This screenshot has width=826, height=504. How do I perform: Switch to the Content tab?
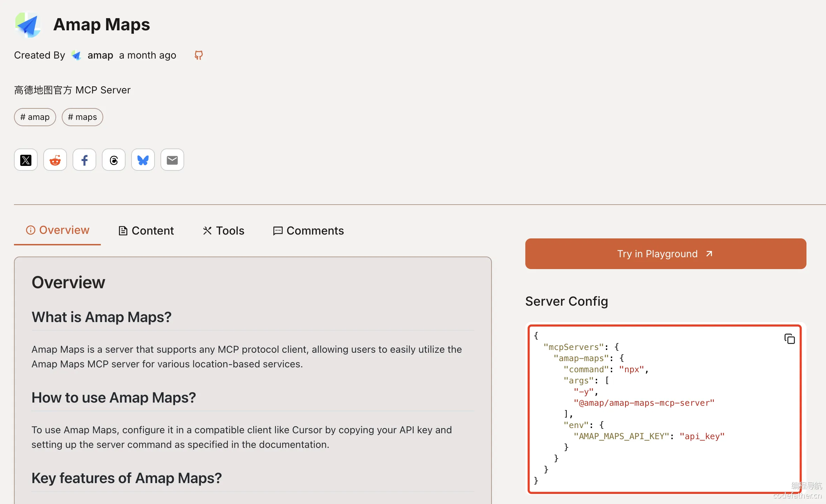coord(146,231)
